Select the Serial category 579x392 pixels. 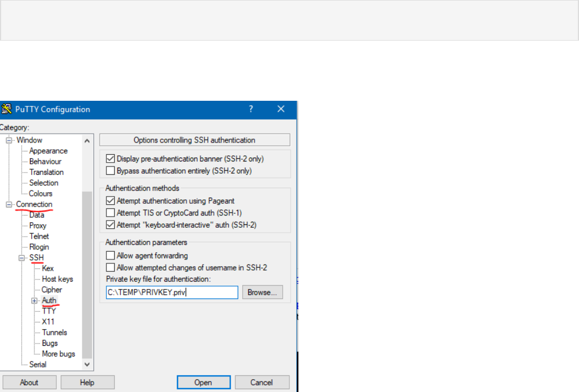(38, 365)
